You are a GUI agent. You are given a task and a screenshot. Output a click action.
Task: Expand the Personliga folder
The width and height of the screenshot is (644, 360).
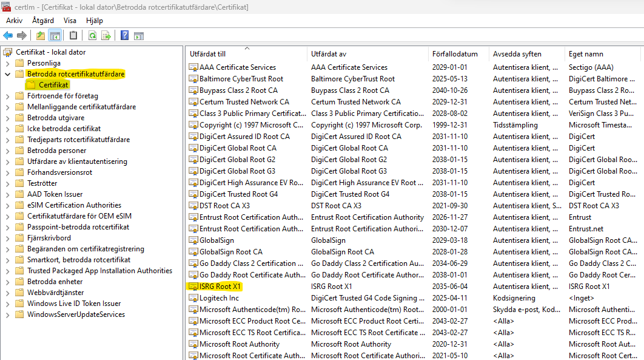[7, 63]
